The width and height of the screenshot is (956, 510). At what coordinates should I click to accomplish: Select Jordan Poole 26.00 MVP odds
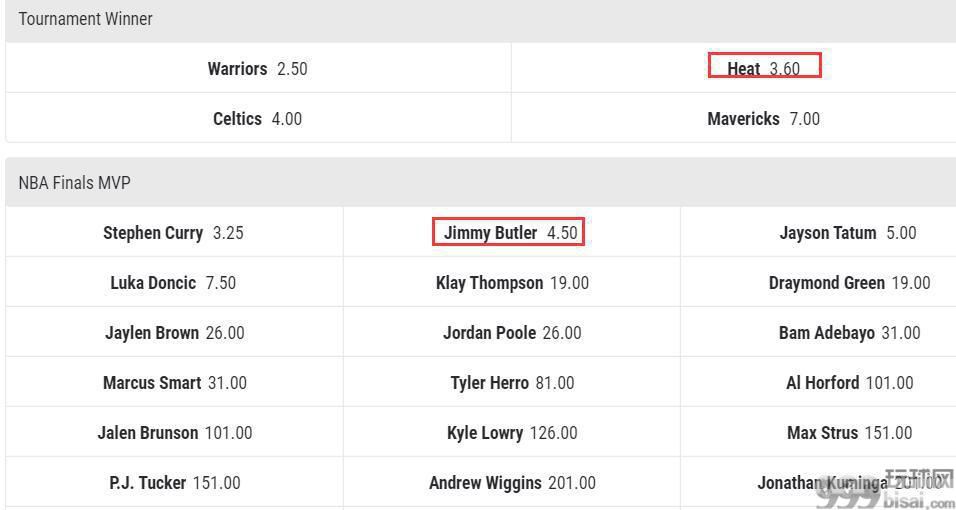click(512, 332)
